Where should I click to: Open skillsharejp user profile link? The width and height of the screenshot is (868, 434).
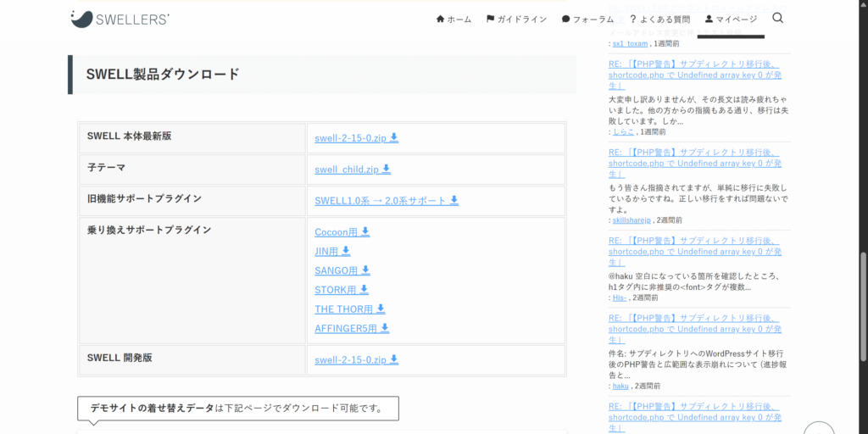(632, 220)
